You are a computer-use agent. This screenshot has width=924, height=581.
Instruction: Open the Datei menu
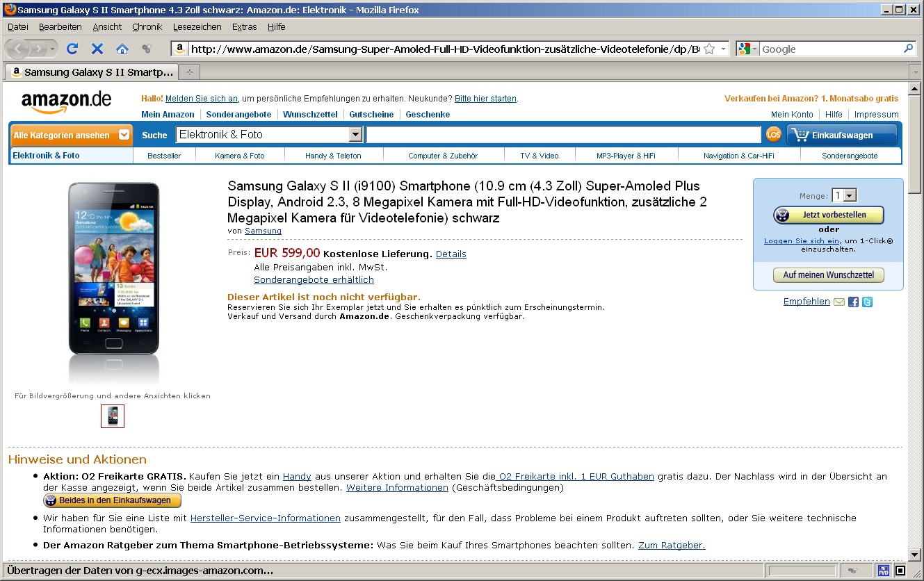tap(18, 26)
